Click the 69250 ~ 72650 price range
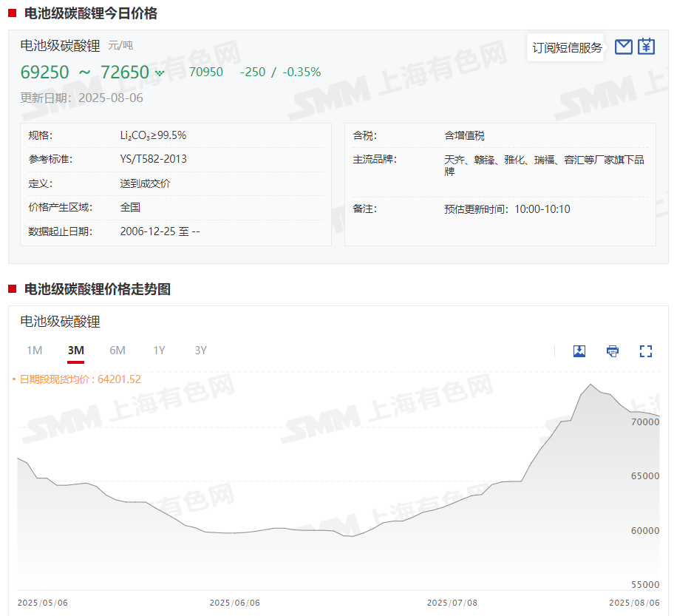The width and height of the screenshot is (674, 616). 84,72
